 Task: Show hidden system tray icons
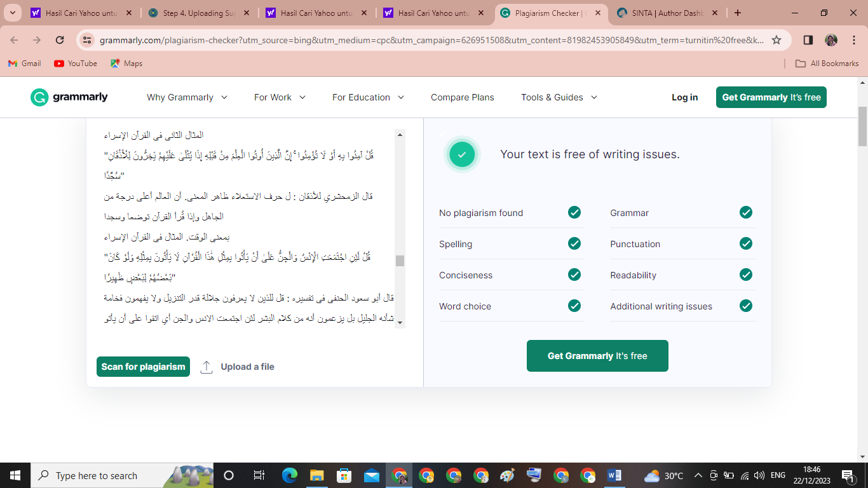point(698,475)
